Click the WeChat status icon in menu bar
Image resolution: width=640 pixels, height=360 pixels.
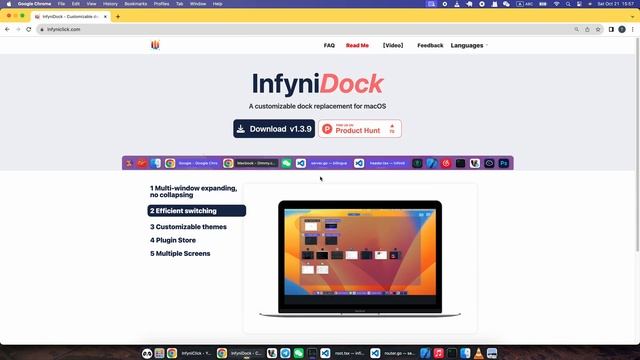pos(506,4)
